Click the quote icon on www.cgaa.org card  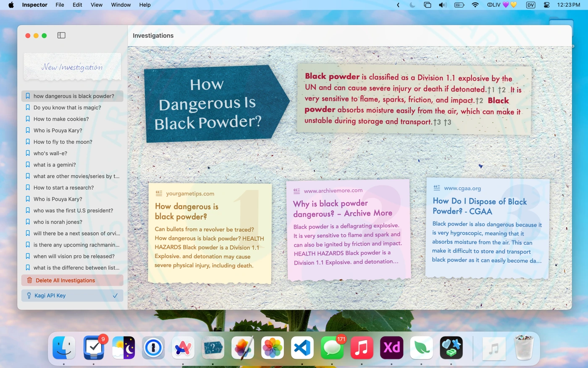point(437,188)
